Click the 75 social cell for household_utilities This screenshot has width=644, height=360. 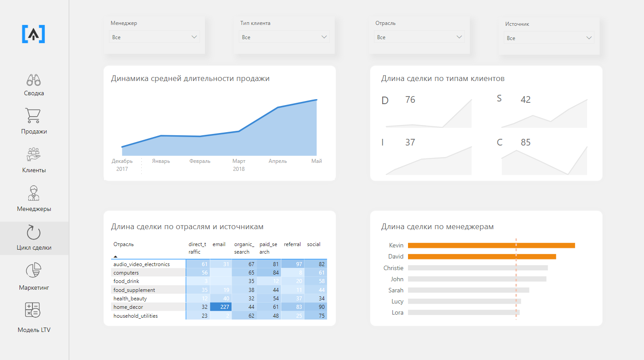(316, 316)
